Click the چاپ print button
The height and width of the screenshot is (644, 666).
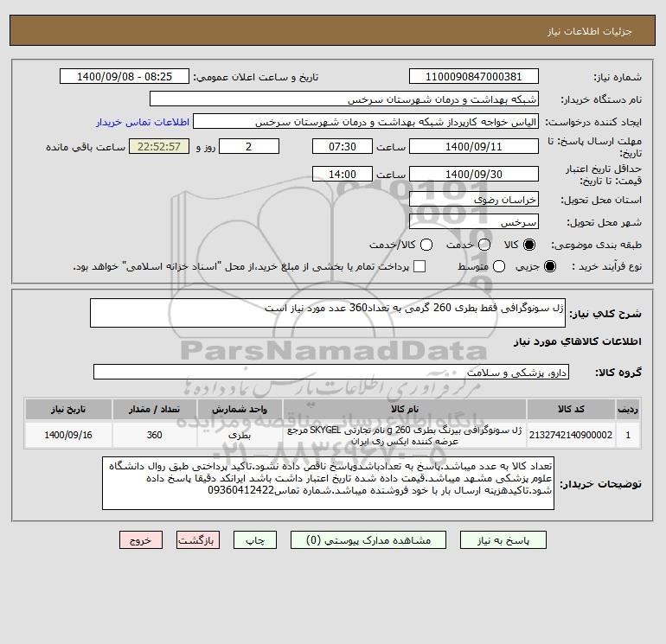[255, 540]
